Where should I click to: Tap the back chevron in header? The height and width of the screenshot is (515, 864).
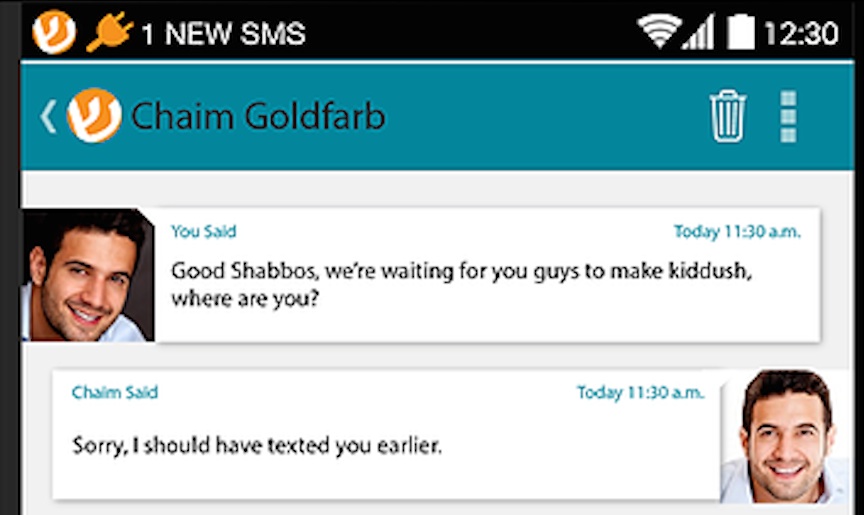click(x=48, y=117)
